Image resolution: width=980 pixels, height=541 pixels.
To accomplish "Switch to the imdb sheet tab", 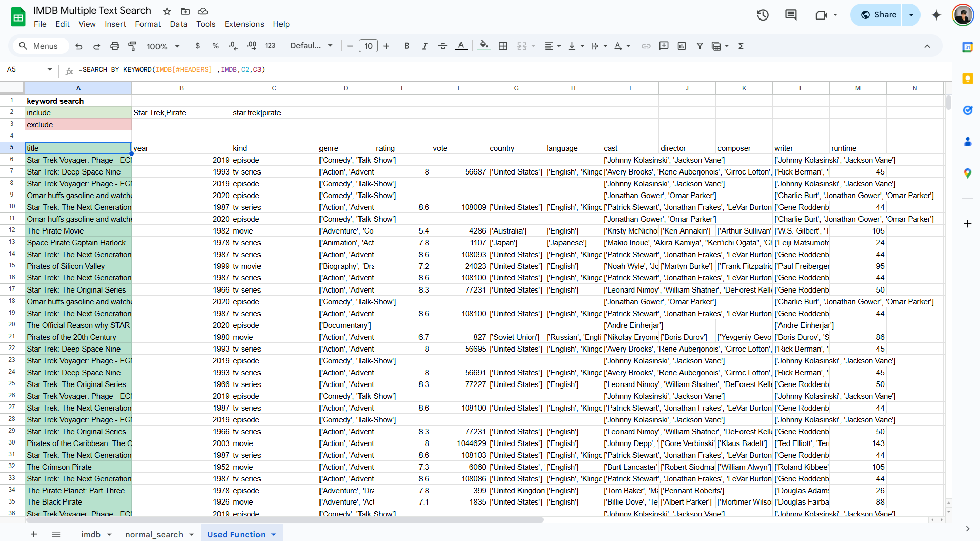I will coord(96,534).
